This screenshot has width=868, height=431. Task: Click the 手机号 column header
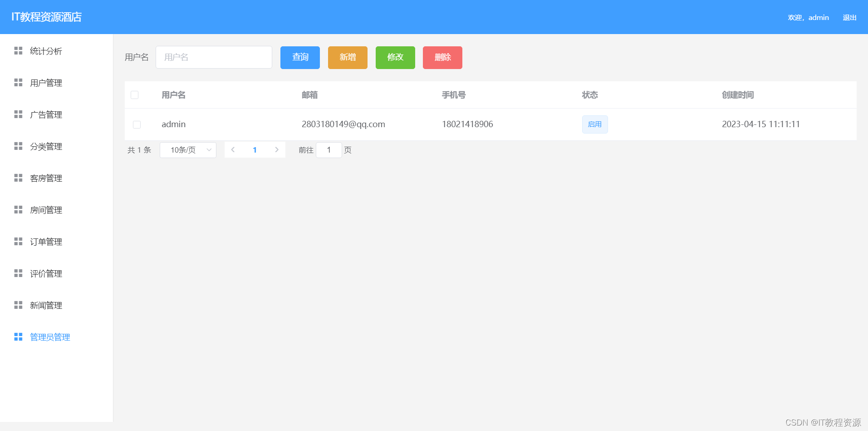[454, 95]
